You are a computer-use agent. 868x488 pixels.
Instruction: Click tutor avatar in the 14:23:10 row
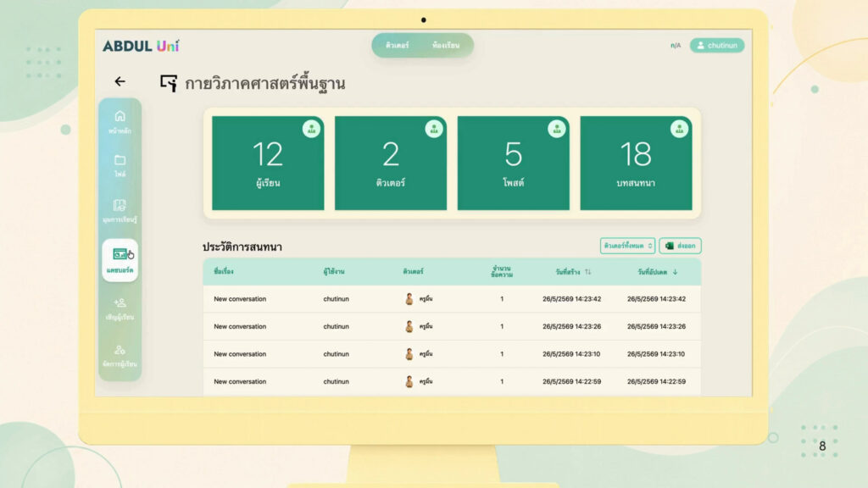(x=409, y=354)
